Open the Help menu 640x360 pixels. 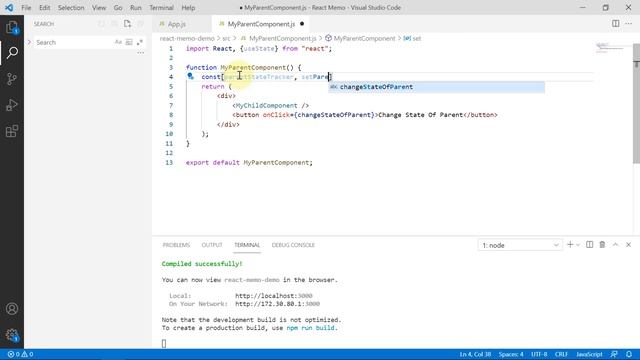click(x=188, y=8)
